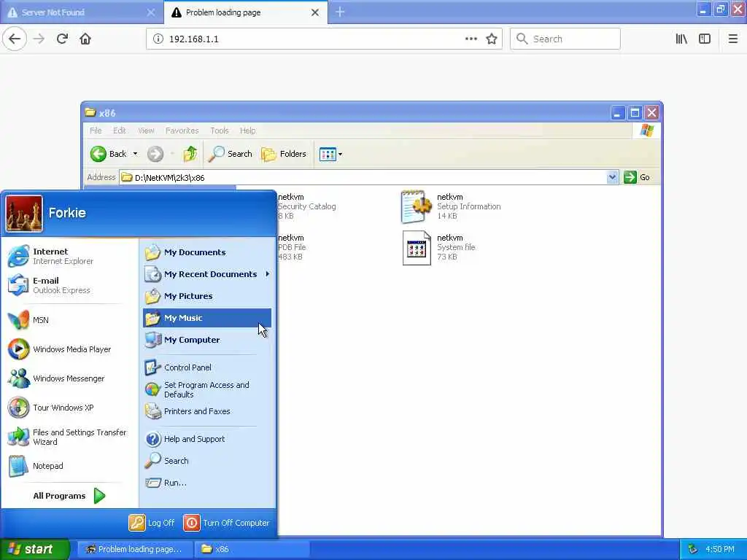Click the Explorer address path field
Viewport: 747px width, 560px height.
[363, 177]
